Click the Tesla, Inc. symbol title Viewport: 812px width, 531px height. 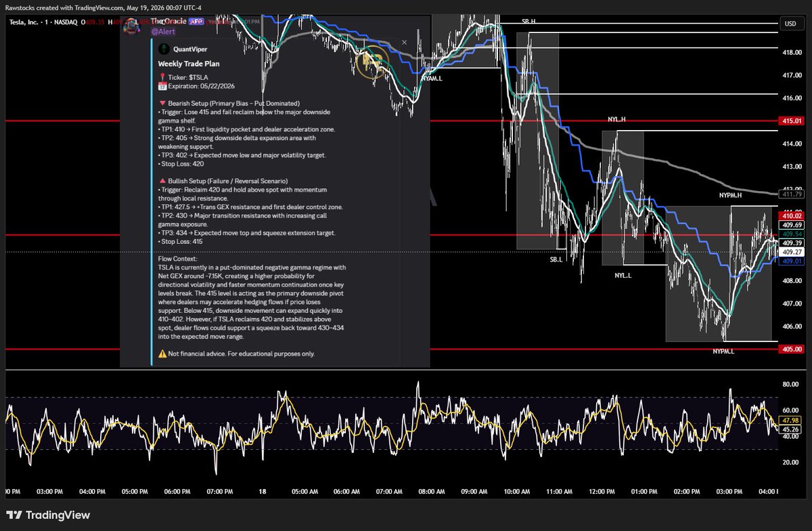pyautogui.click(x=26, y=22)
